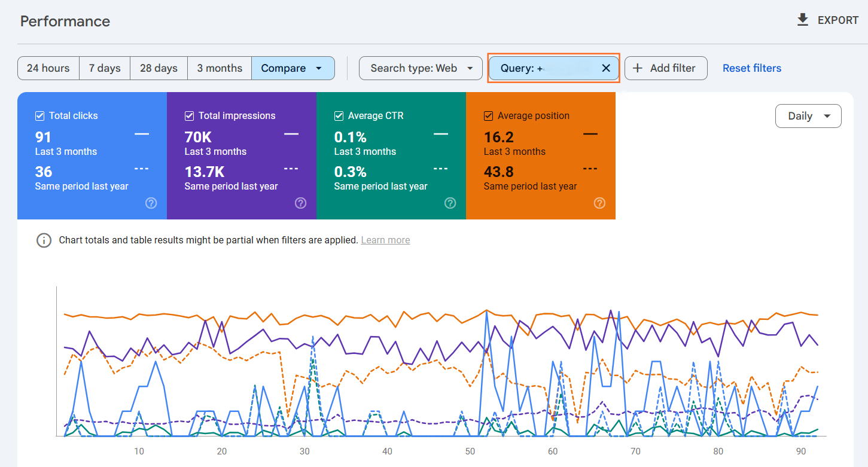
Task: Open the Daily granularity dropdown
Action: tap(808, 116)
